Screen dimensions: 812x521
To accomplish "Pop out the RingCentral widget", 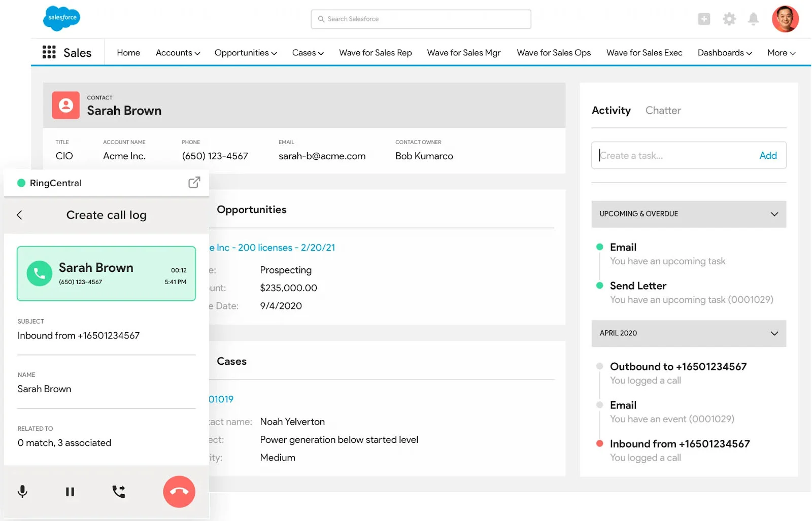I will click(x=194, y=183).
